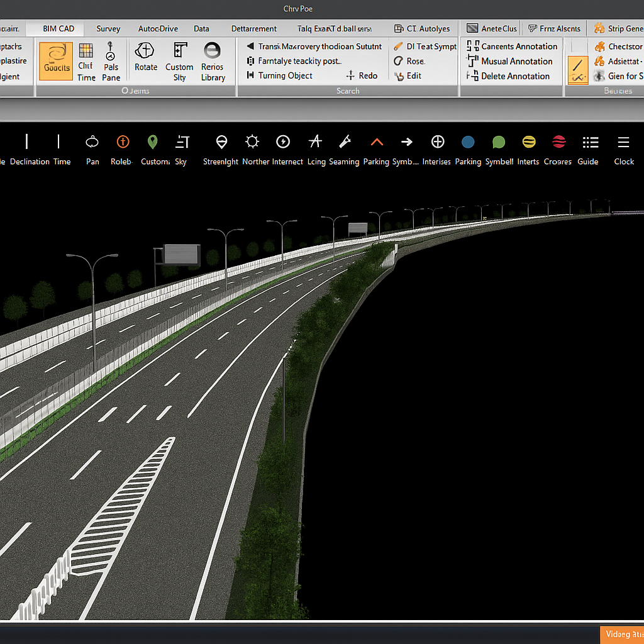644x644 pixels.
Task: Select the blue Parking circle swatch
Action: [x=468, y=142]
